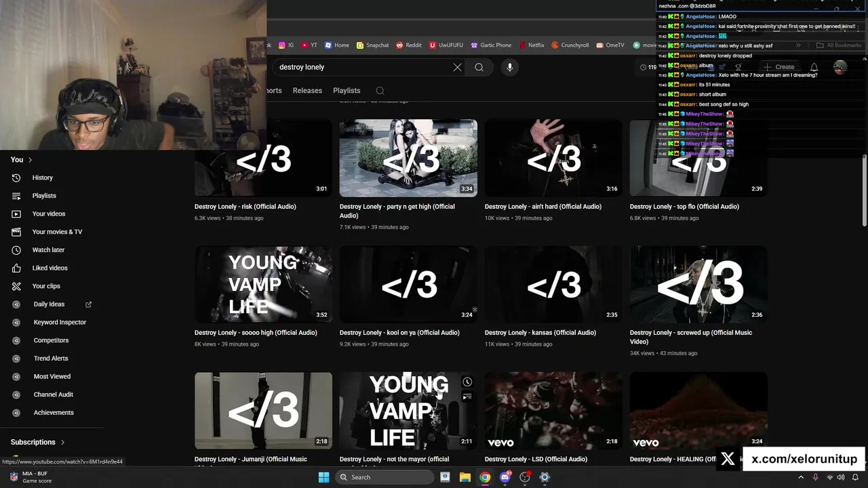Open File Explorer from the taskbar
Image resolution: width=868 pixels, height=488 pixels.
point(465,477)
